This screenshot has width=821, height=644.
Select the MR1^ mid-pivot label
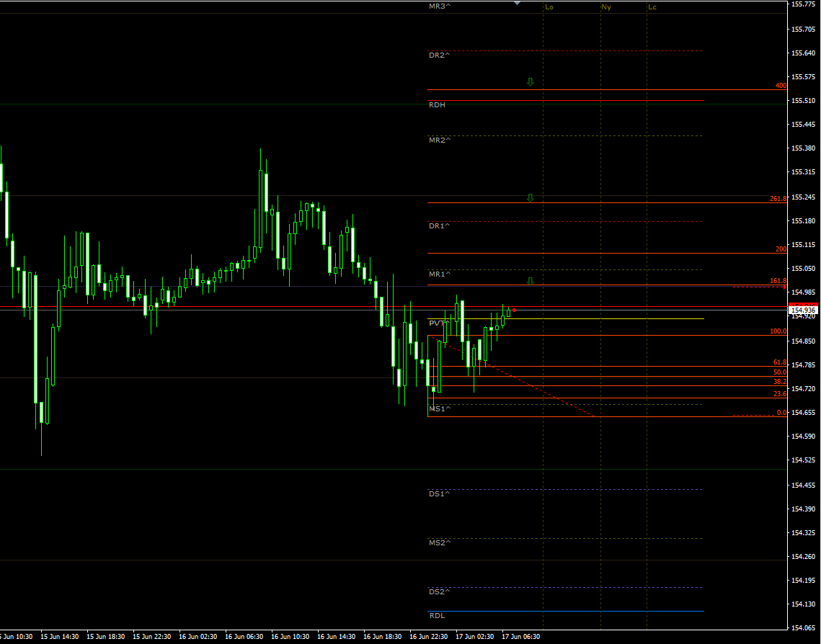pos(439,274)
